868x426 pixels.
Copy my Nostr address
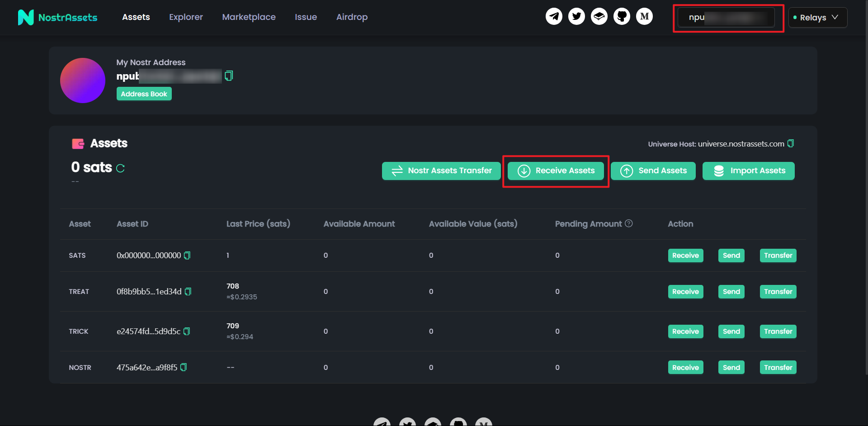[229, 76]
